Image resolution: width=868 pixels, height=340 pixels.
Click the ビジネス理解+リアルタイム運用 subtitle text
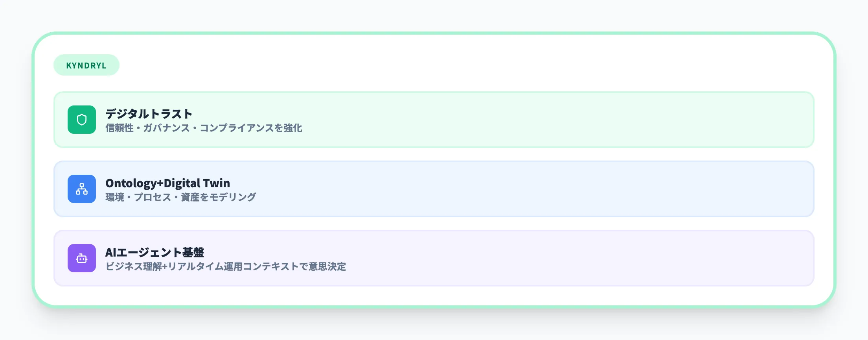(x=225, y=266)
